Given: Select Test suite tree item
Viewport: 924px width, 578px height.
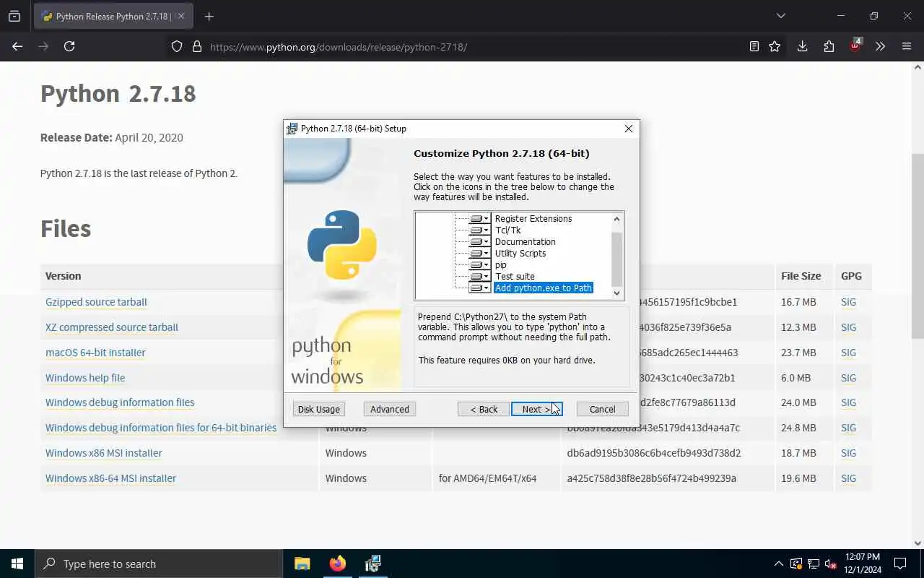Looking at the screenshot, I should tap(515, 276).
